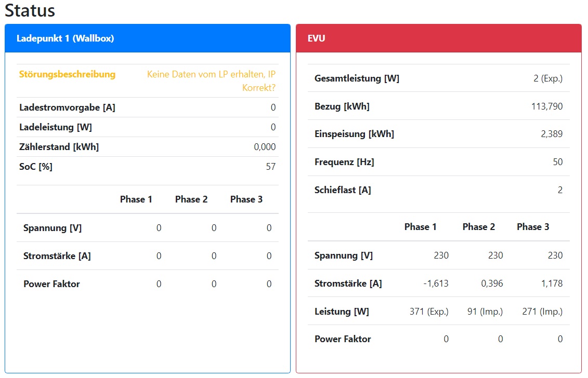Click the Phase 1 column header in Wallbox
Viewport: 588px width, 378px height.
pyautogui.click(x=136, y=199)
